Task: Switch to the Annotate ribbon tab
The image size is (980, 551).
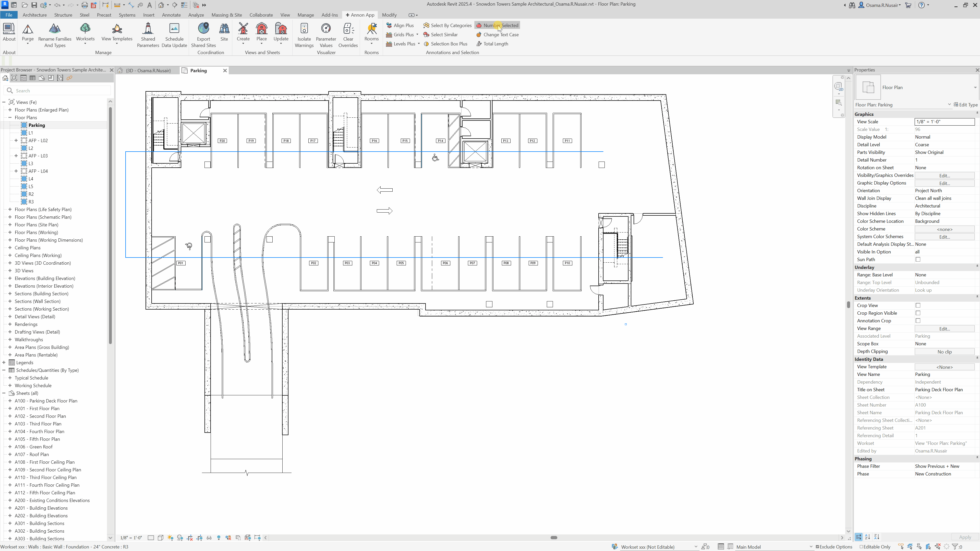Action: [171, 15]
